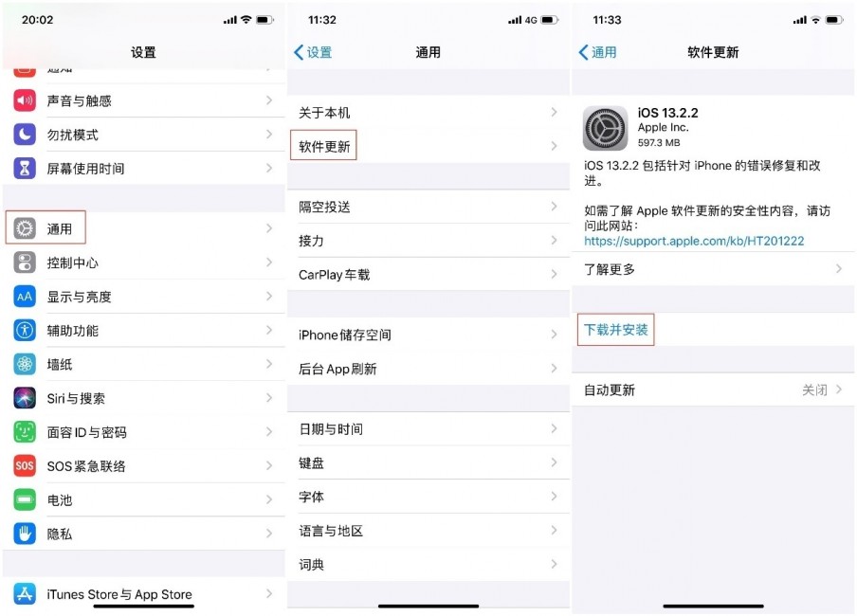Screen dimensions: 857x616
Task: Tap the 软件更新 page title
Action: coord(713,52)
